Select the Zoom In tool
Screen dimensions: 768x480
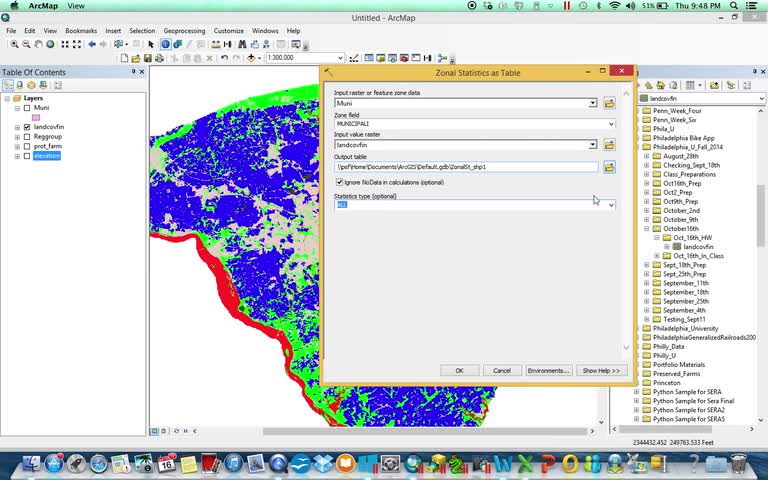tap(15, 44)
